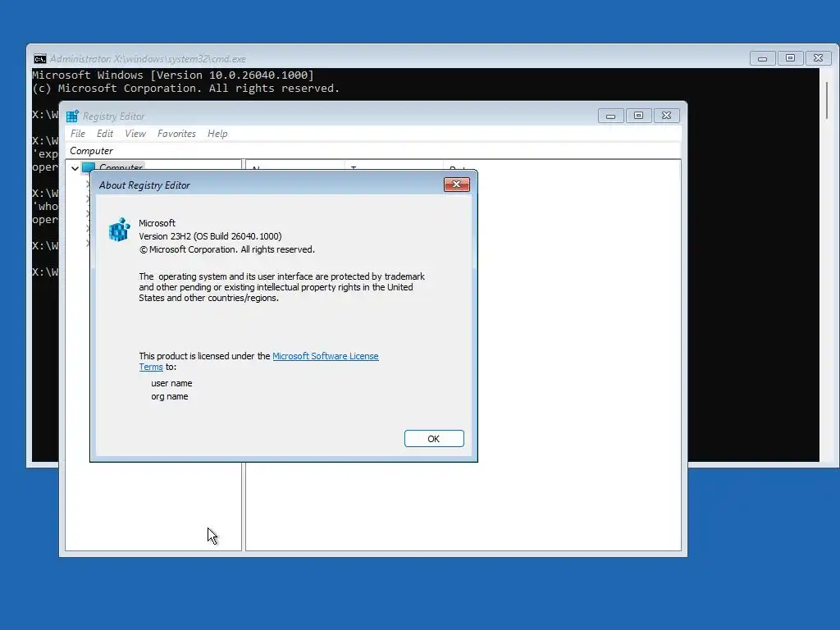840x630 pixels.
Task: Open the File menu in Registry Editor
Action: (78, 134)
